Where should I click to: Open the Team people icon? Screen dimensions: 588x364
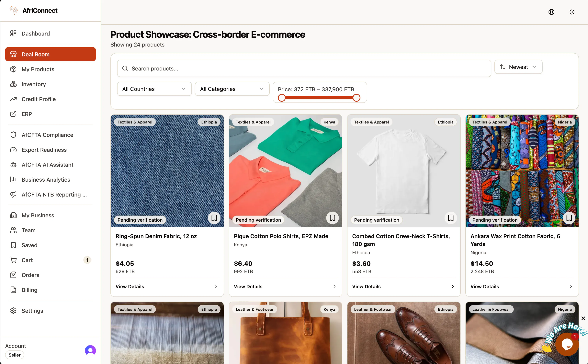(13, 230)
